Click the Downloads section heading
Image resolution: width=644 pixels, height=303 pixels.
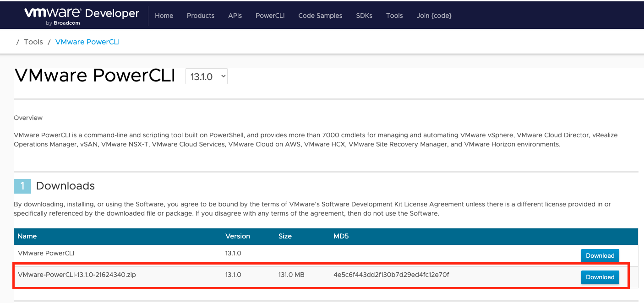(x=65, y=186)
